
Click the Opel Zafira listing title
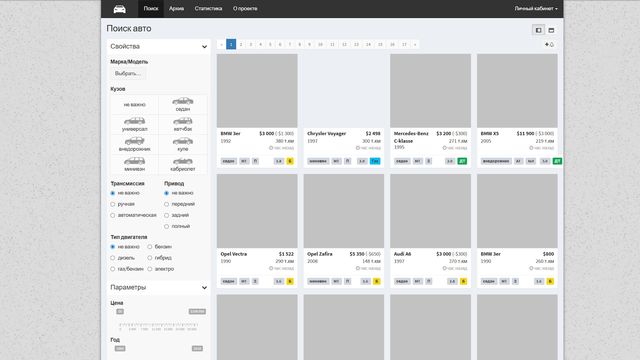point(320,254)
